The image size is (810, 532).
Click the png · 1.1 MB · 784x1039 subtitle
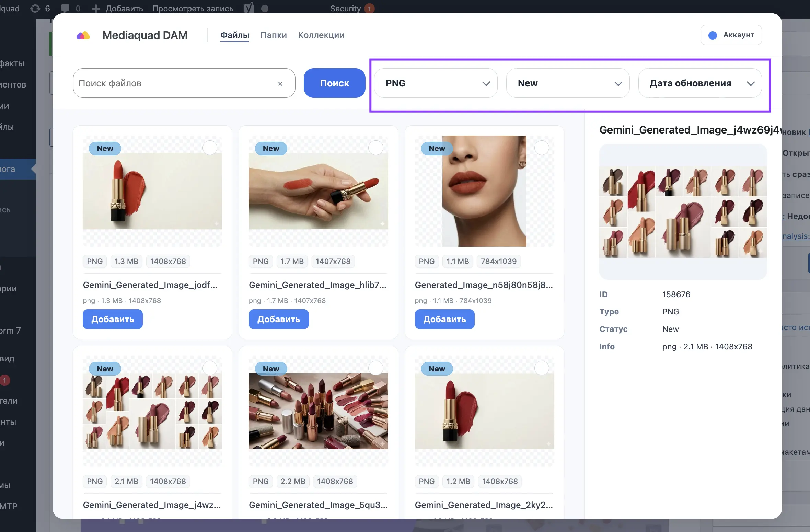coord(453,301)
